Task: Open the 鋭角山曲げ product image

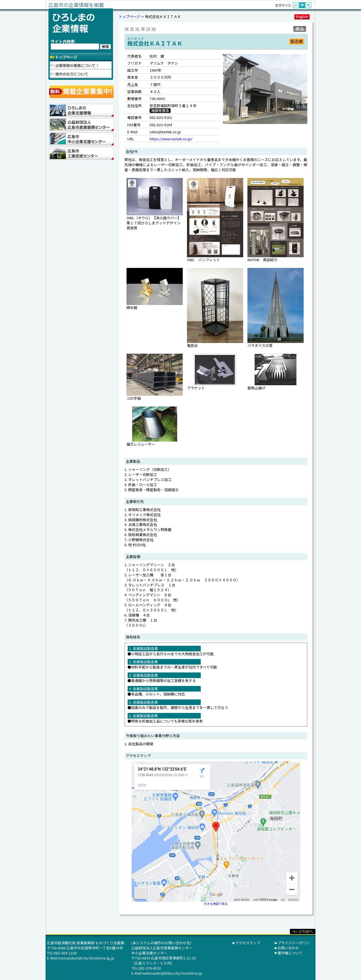Action: click(x=276, y=369)
